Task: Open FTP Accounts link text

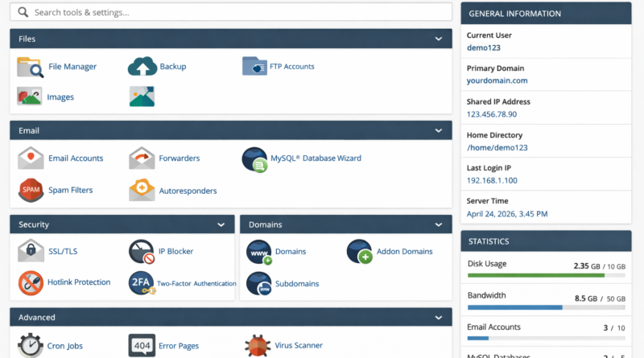Action: click(292, 67)
